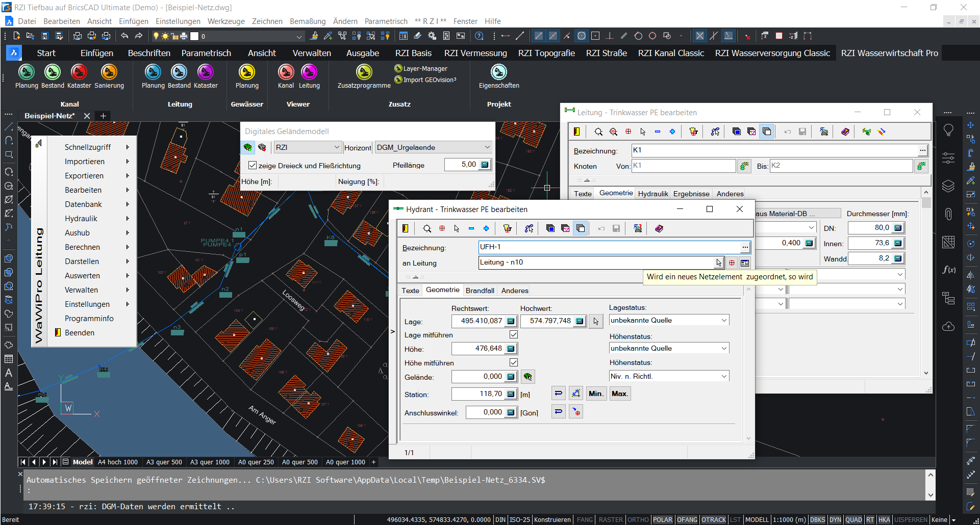Viewport: 980px width, 525px height.
Task: Click Min. button
Action: click(596, 393)
